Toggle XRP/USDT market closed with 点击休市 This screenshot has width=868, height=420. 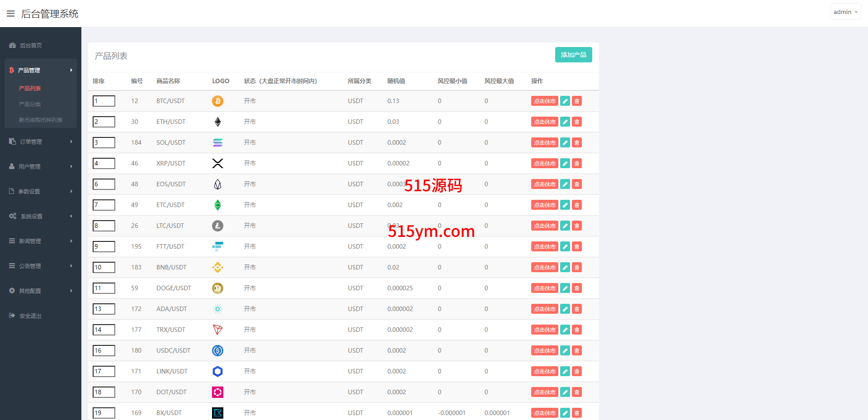[x=544, y=163]
